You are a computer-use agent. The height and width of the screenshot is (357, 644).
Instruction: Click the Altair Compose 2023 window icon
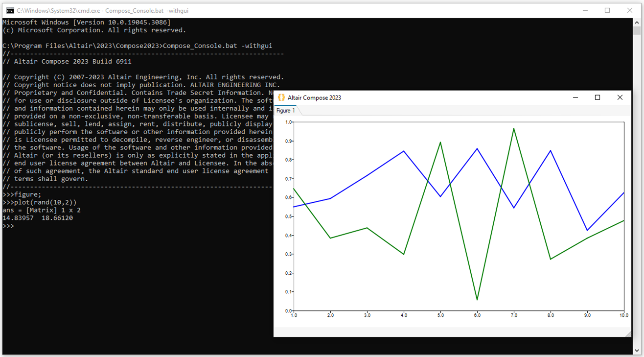tap(281, 97)
